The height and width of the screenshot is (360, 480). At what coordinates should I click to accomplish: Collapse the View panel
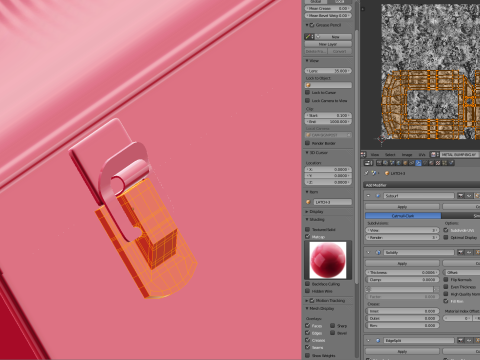pyautogui.click(x=307, y=61)
